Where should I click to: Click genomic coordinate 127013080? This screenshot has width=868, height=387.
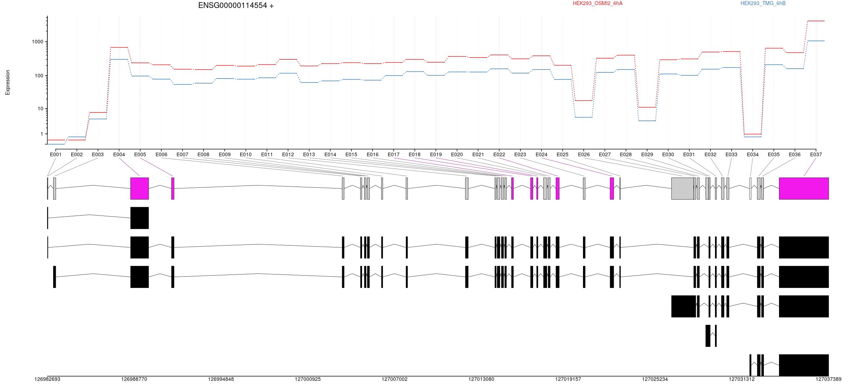pos(481,379)
